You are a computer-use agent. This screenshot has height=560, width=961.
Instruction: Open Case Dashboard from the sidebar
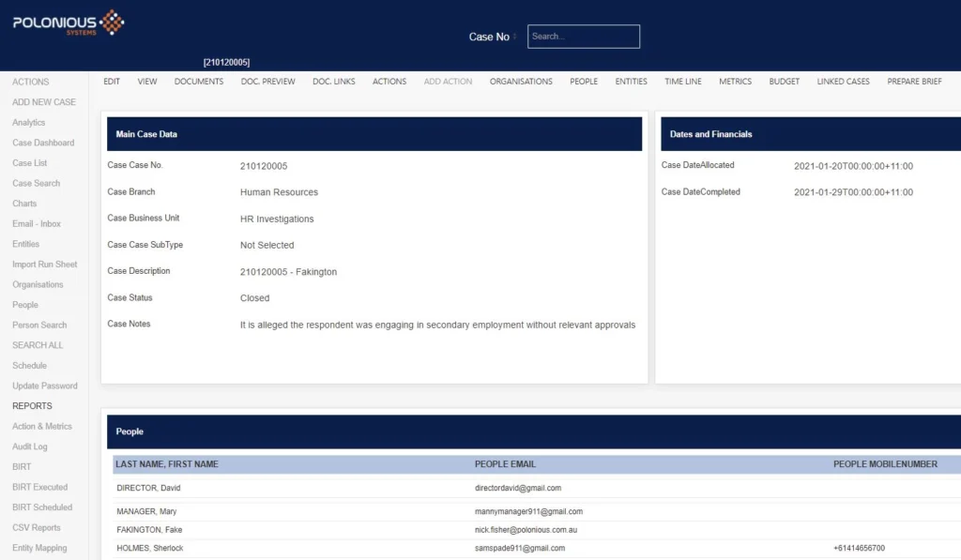(43, 143)
